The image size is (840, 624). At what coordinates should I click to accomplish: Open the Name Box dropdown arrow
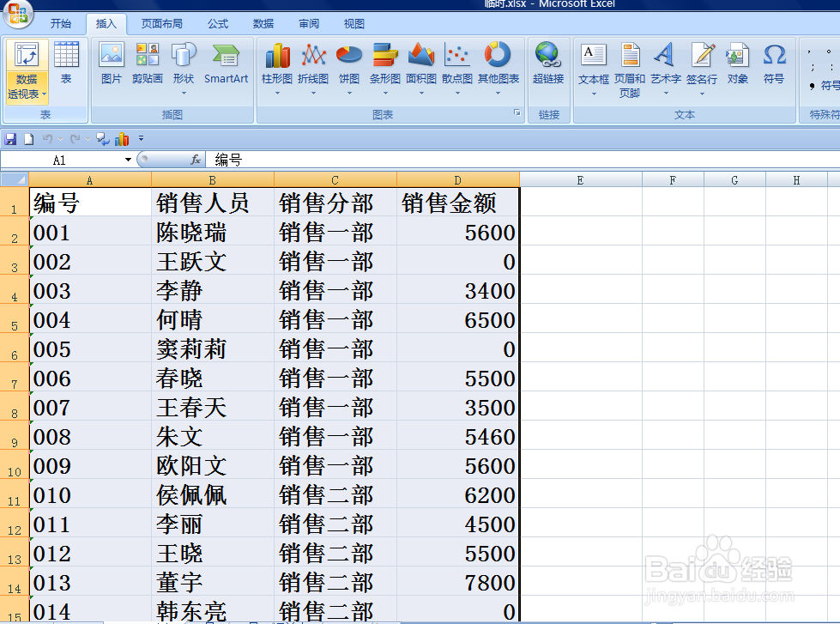pyautogui.click(x=127, y=160)
